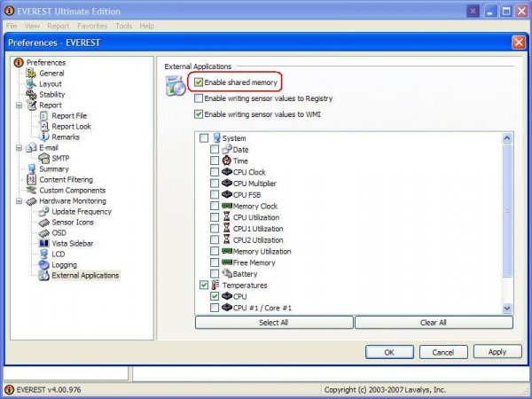This screenshot has height=399, width=532.
Task: Click the Sensor Icons chip icon
Action: pos(43,223)
